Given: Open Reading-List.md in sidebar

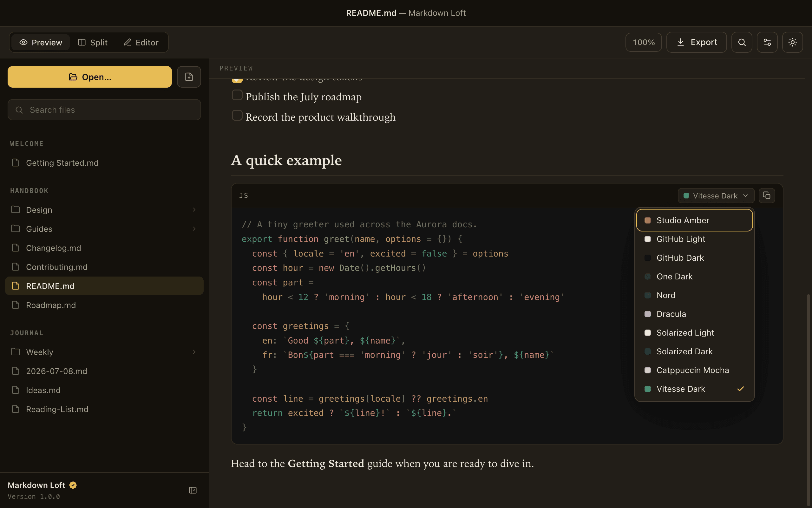Looking at the screenshot, I should [104, 409].
